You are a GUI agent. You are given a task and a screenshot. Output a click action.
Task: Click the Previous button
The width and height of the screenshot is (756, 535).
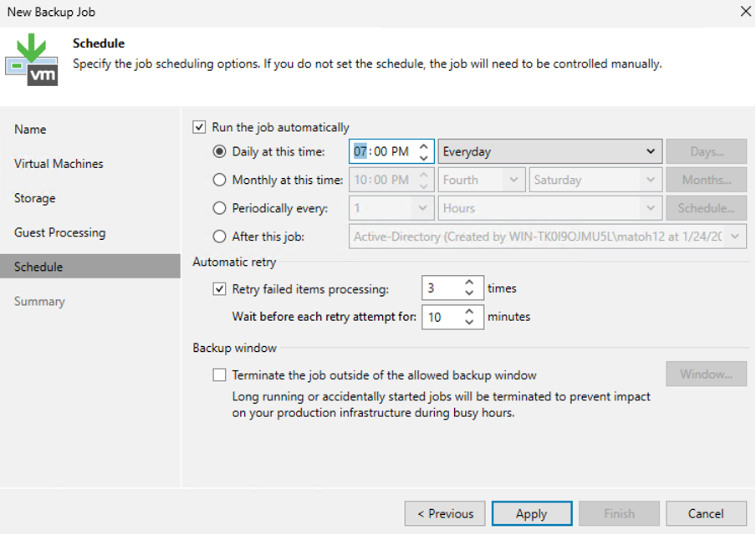click(445, 514)
